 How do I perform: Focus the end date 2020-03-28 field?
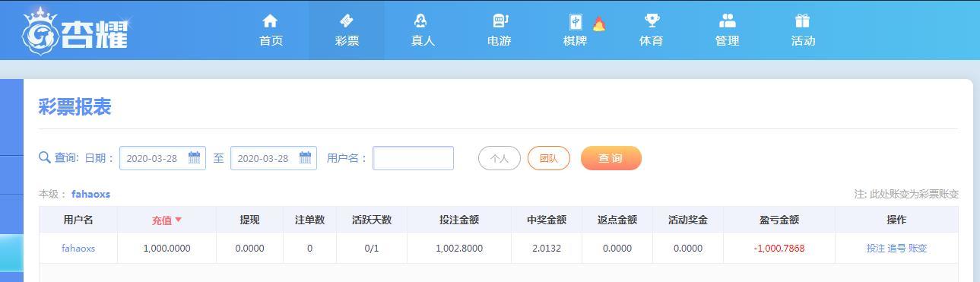coord(274,158)
